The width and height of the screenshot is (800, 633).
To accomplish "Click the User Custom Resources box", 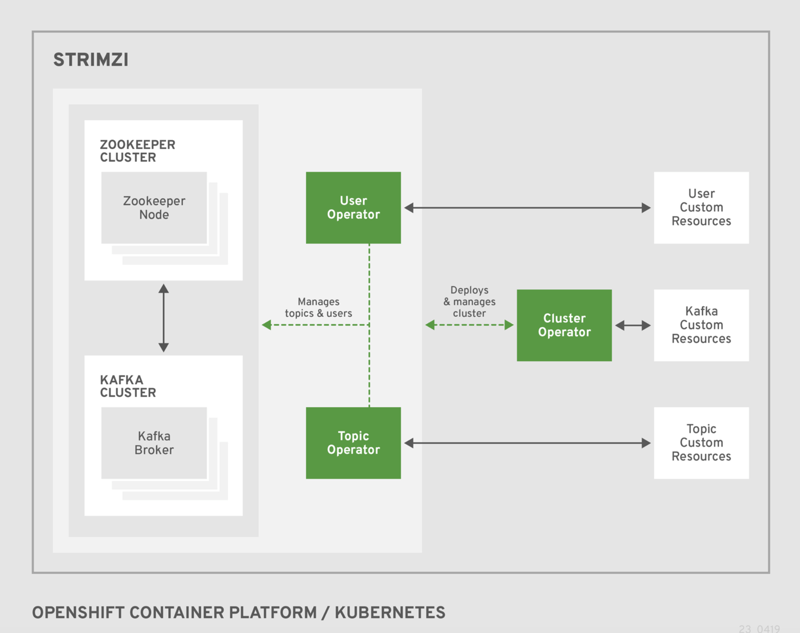I will [x=701, y=207].
